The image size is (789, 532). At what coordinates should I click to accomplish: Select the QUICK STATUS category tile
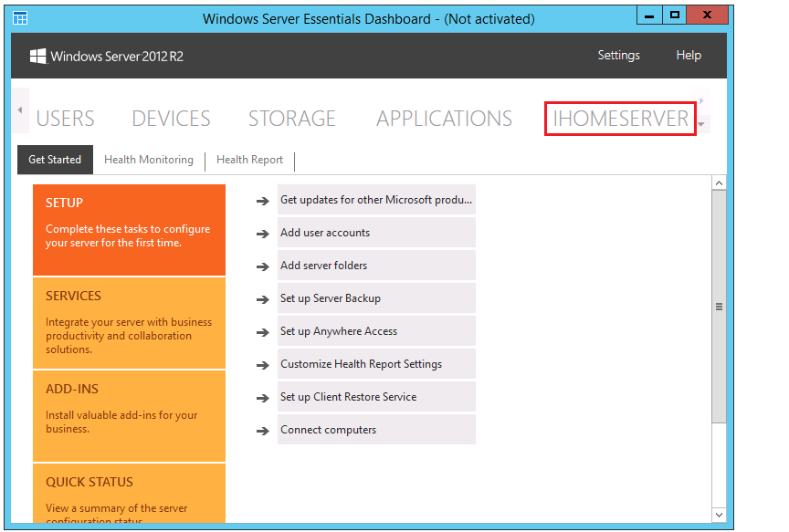[130, 494]
